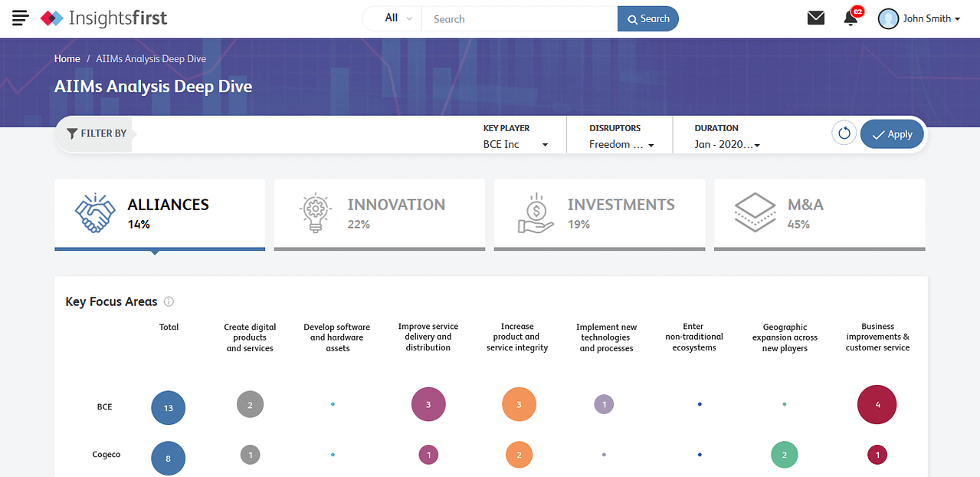The image size is (980, 477).
Task: Open the John Smith account menu
Action: pyautogui.click(x=932, y=18)
